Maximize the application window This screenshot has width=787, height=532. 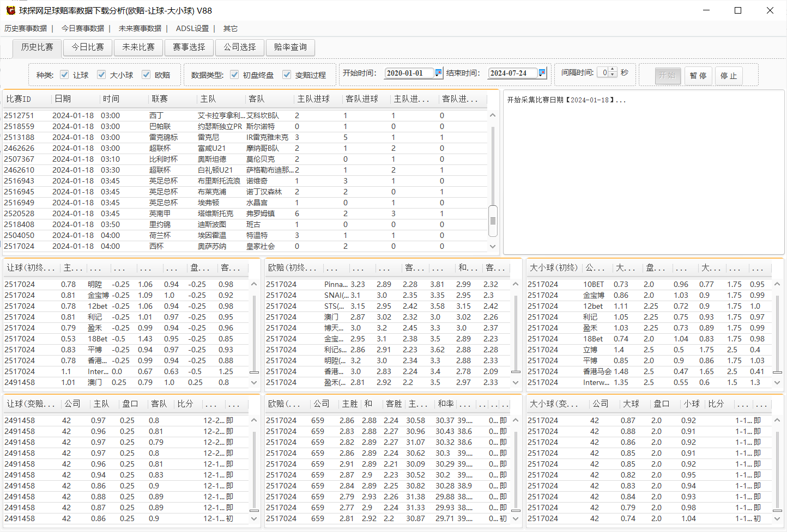coord(738,10)
